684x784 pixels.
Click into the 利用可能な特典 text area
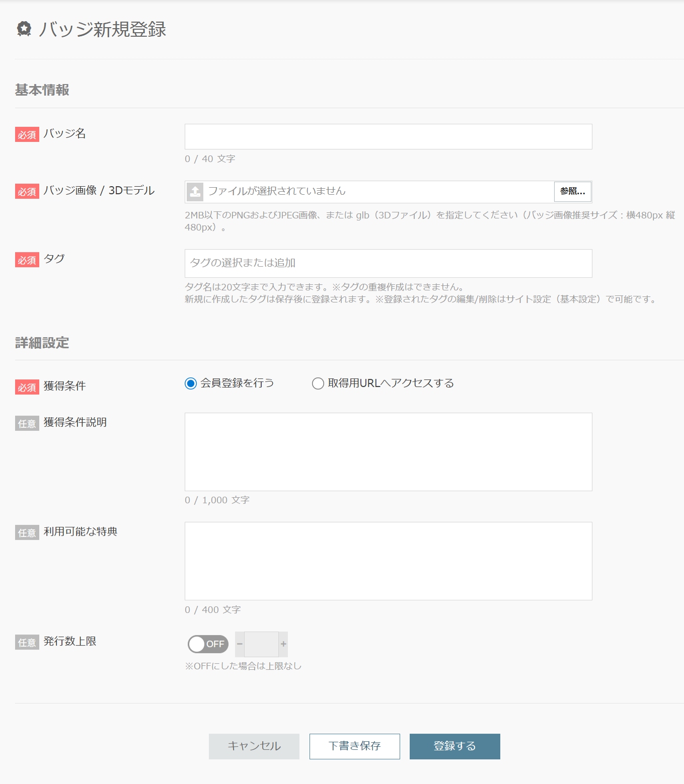388,561
